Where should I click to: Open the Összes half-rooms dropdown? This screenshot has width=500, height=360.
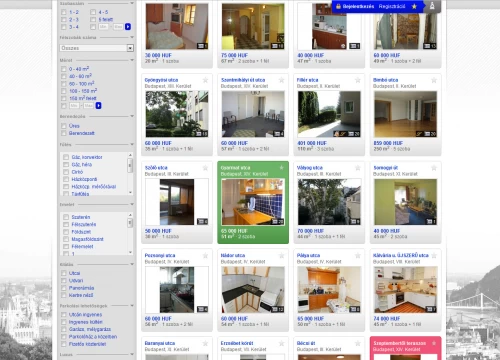pos(97,48)
